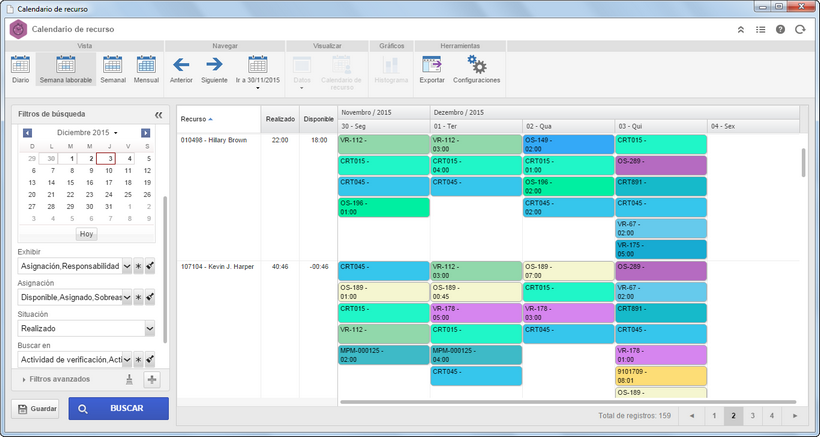Click next page arrow in pagination

coord(795,416)
